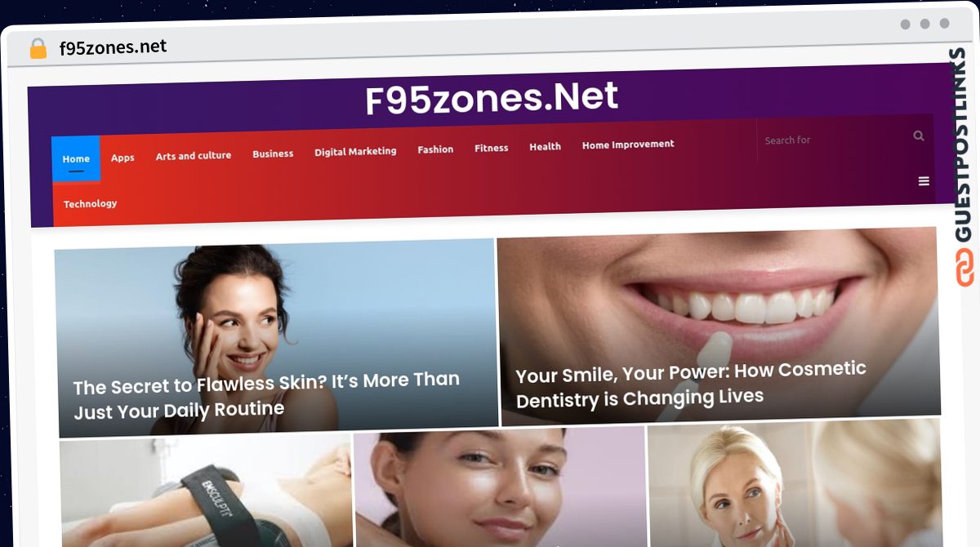Click the f95zones.net URL in address bar

[x=113, y=47]
